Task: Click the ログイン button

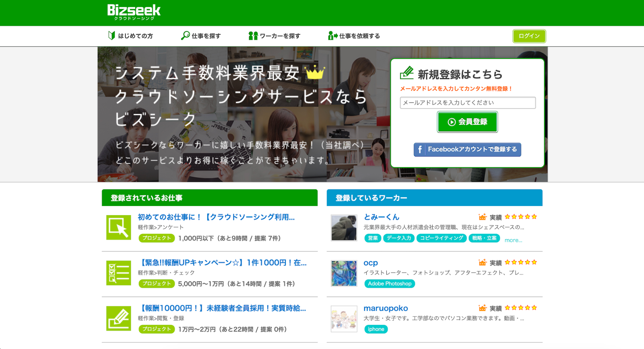Action: (x=529, y=36)
